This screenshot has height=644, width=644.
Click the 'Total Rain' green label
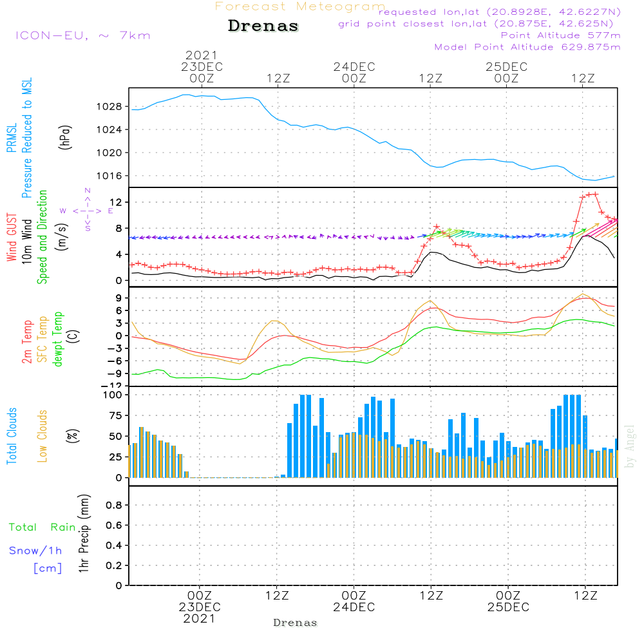pyautogui.click(x=43, y=527)
